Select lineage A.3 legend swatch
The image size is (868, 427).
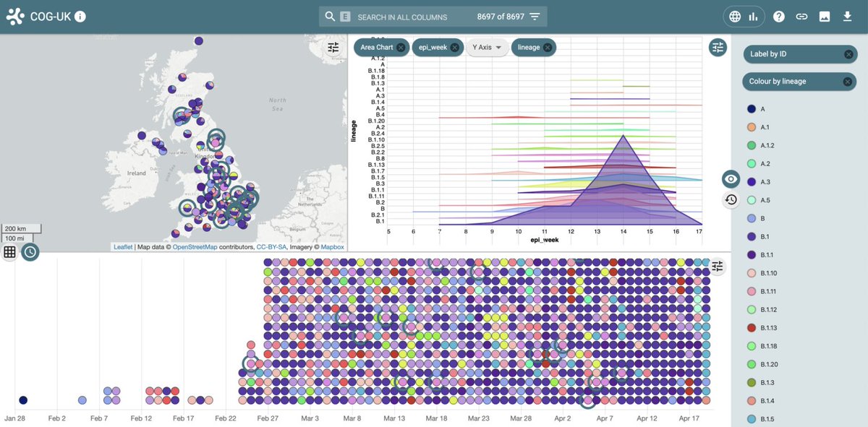750,181
